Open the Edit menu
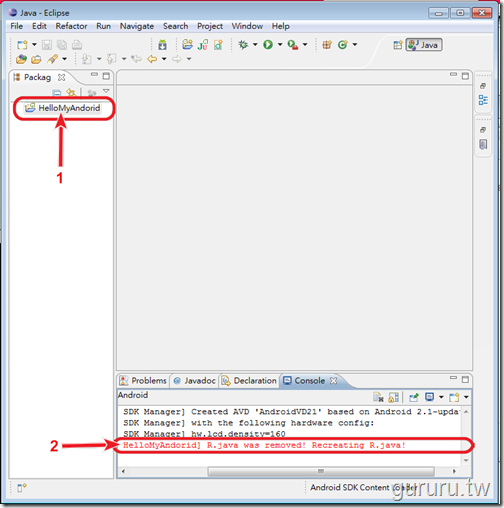The width and height of the screenshot is (504, 508). point(39,26)
